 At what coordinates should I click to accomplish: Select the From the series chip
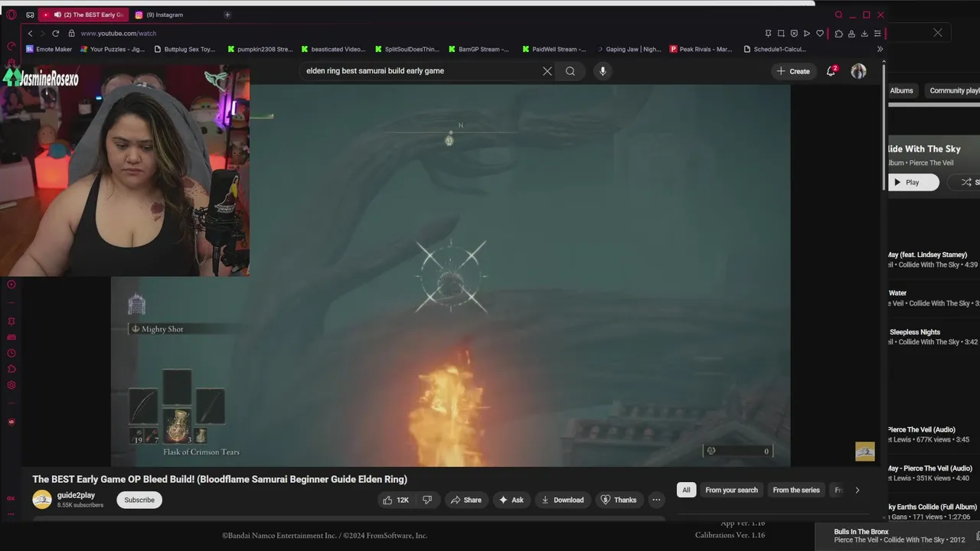click(x=796, y=490)
